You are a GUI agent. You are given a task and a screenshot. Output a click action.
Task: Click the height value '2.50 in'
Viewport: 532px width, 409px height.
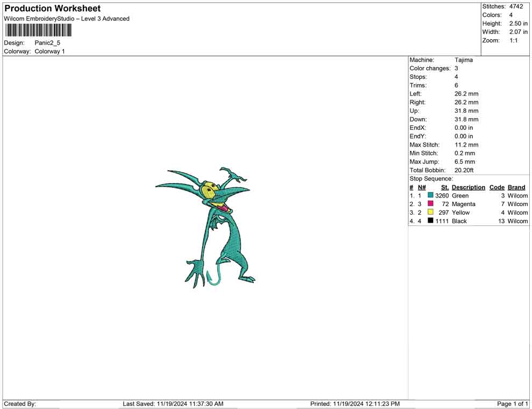pyautogui.click(x=518, y=24)
